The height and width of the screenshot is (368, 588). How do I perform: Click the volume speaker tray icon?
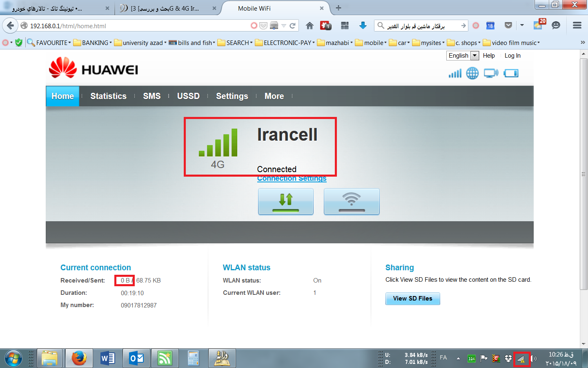pyautogui.click(x=534, y=359)
